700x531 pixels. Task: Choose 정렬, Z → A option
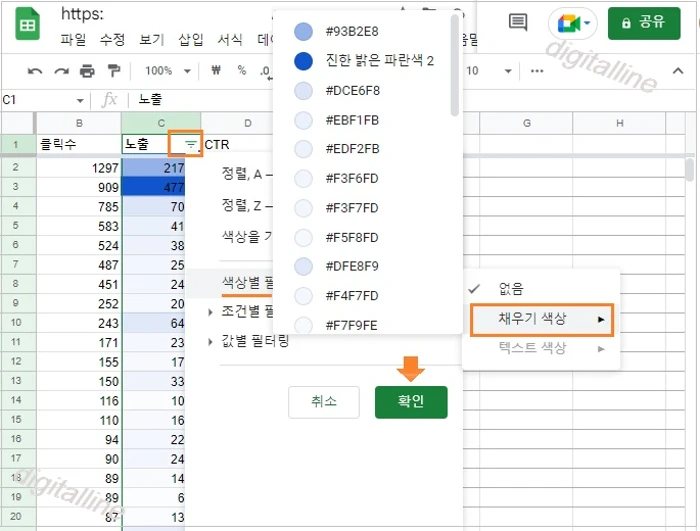[247, 205]
